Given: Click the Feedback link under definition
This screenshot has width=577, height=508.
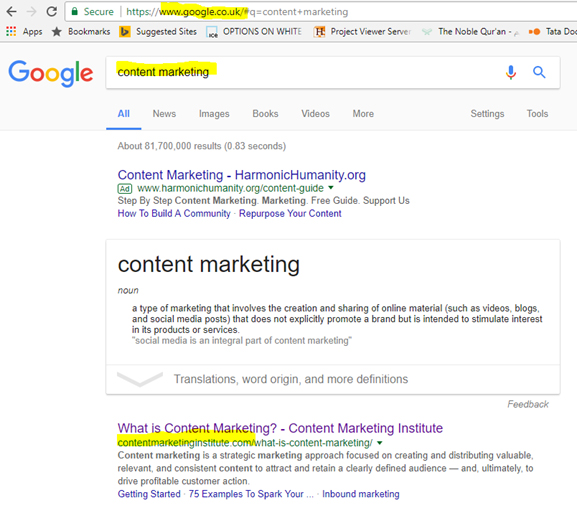Looking at the screenshot, I should coord(528,404).
